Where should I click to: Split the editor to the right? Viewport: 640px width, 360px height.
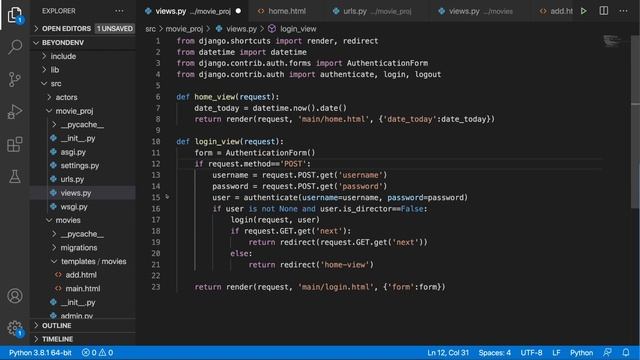(604, 11)
